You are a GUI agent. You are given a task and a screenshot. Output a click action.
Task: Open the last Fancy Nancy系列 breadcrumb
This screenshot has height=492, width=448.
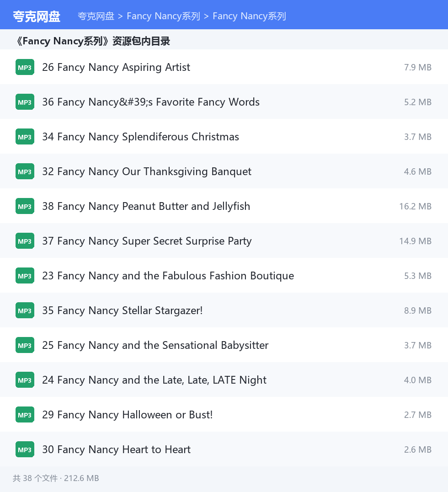(x=250, y=16)
